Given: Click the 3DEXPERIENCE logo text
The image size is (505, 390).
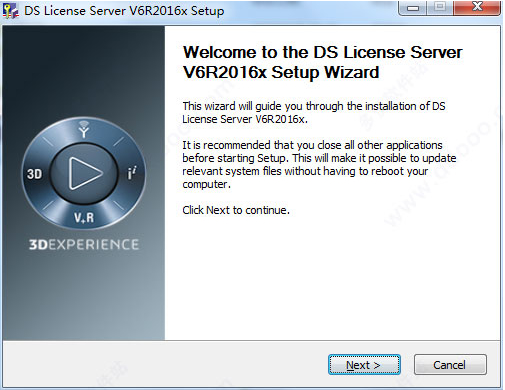Looking at the screenshot, I should click(84, 244).
